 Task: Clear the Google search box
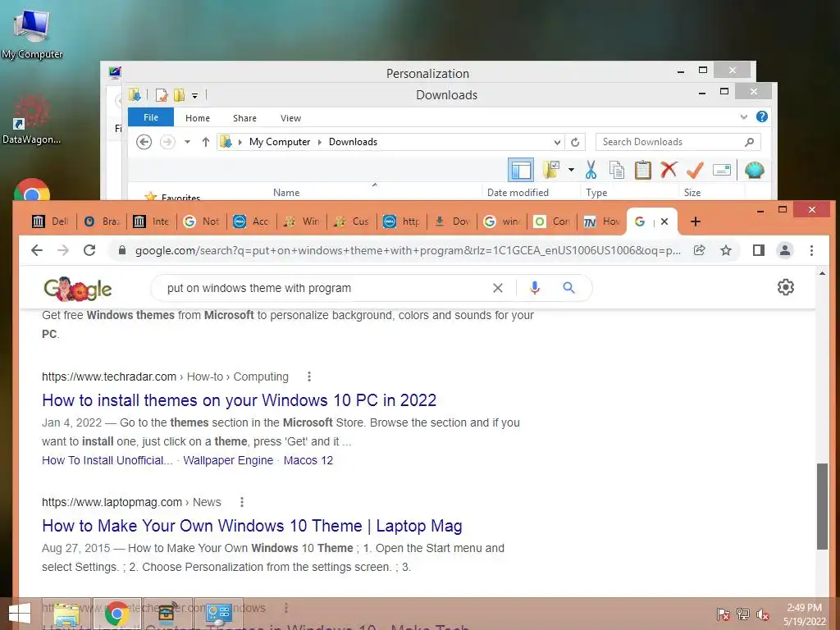[x=498, y=288]
